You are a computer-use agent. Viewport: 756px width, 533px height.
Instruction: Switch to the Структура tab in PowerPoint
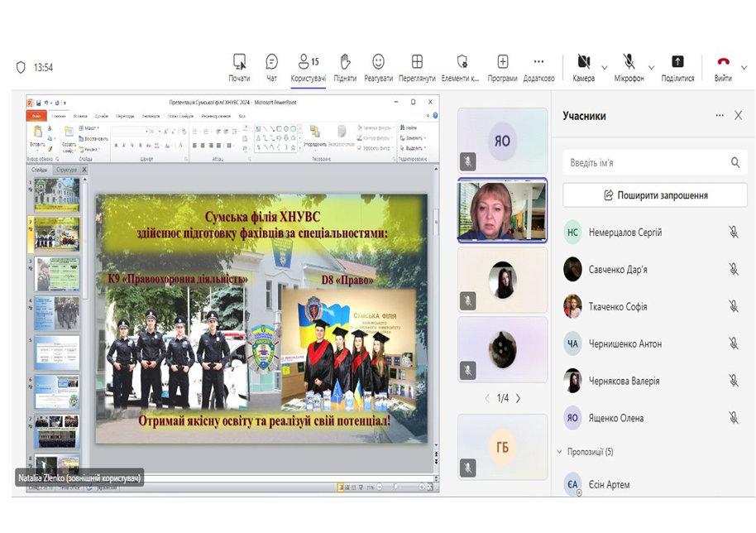(x=66, y=169)
